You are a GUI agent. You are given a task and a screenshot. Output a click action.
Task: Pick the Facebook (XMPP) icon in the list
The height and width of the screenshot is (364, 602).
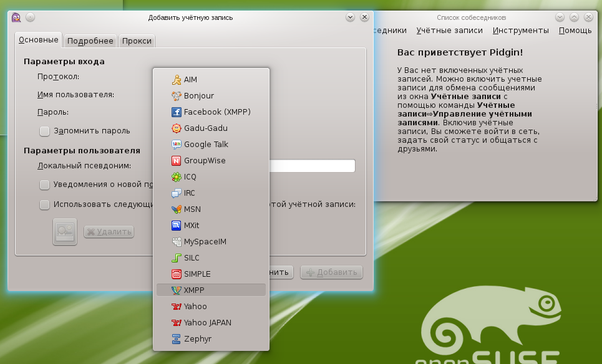point(176,112)
